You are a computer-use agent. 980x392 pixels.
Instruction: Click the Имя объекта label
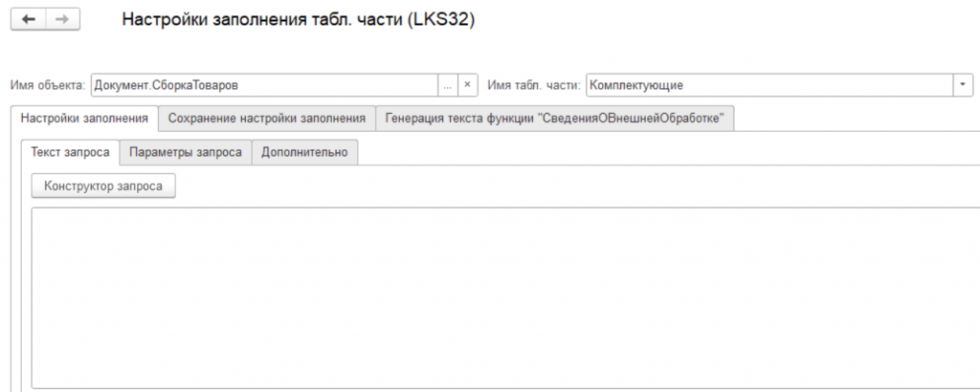48,85
